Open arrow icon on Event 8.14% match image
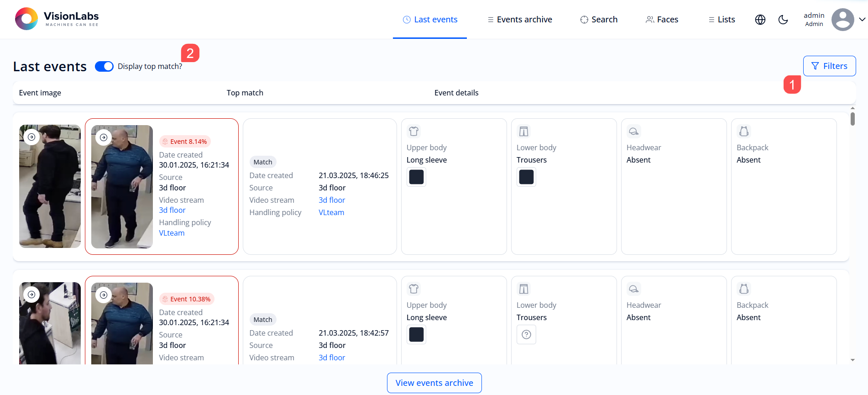 [x=104, y=137]
